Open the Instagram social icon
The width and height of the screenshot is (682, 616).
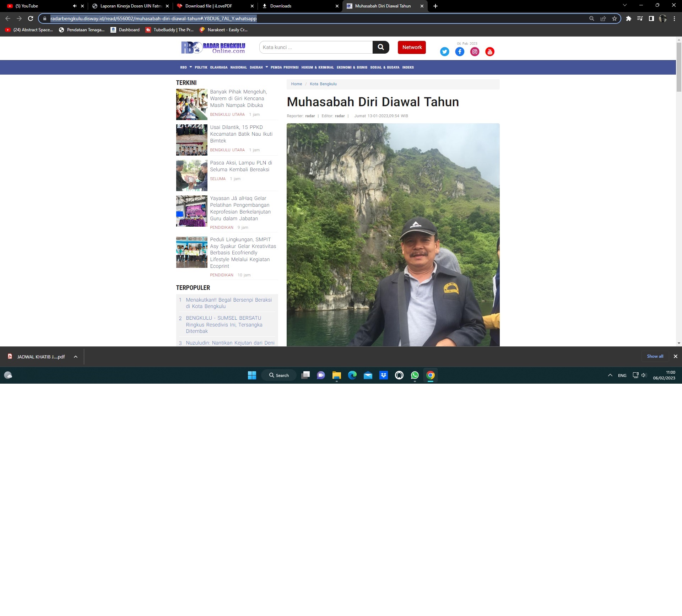(x=475, y=52)
